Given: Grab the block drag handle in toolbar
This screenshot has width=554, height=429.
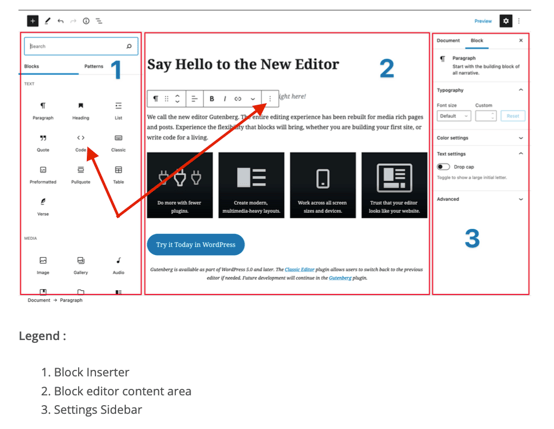Looking at the screenshot, I should coord(166,99).
